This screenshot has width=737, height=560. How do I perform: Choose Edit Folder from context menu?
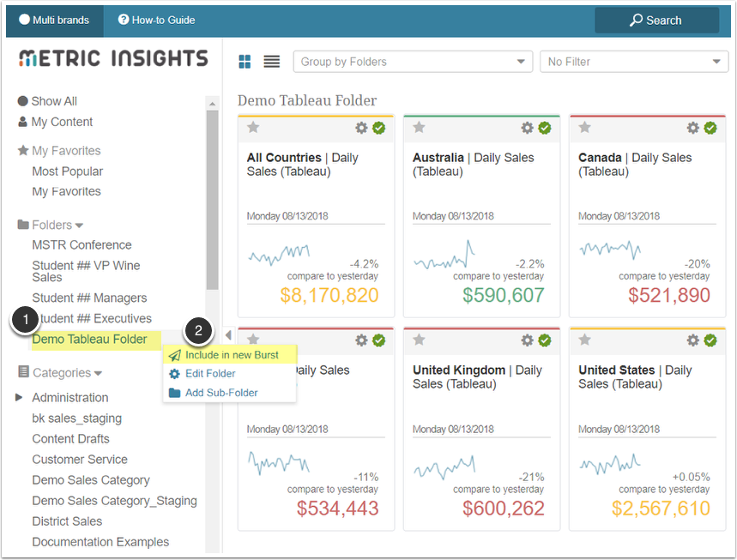coord(209,374)
